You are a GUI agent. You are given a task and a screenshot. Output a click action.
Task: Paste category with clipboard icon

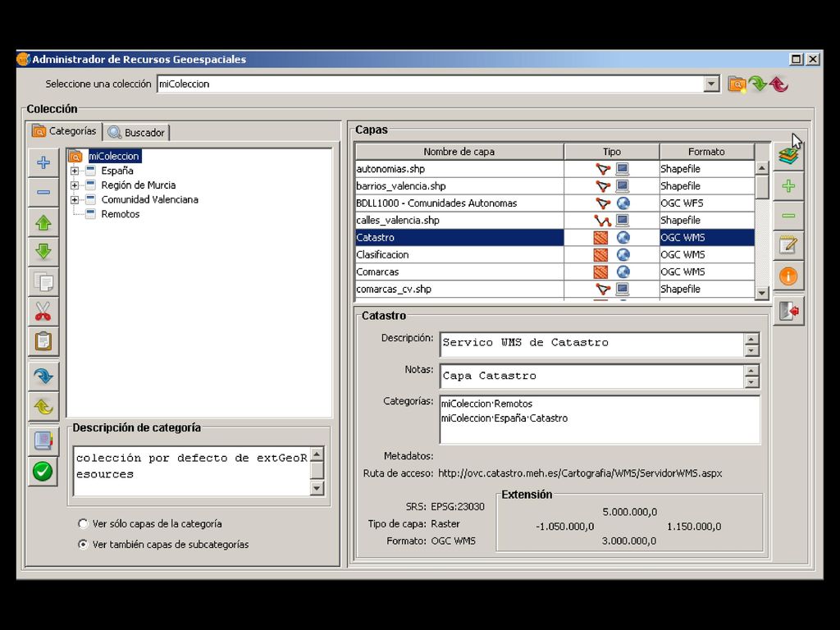coord(43,341)
